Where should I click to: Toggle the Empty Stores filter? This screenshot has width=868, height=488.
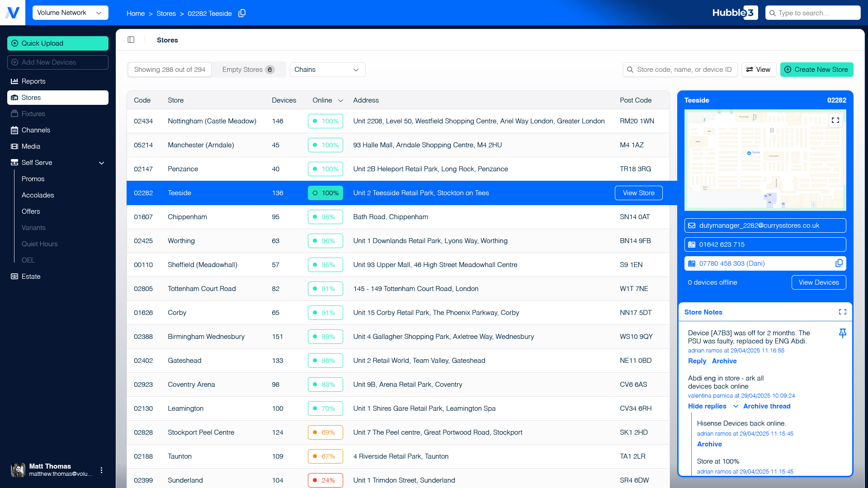pos(248,70)
